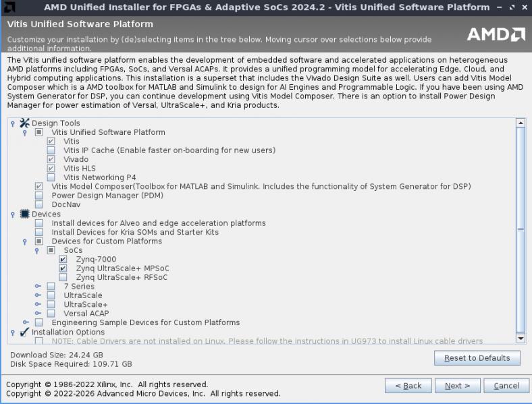Check the UltraScale checkbox

pyautogui.click(x=51, y=295)
